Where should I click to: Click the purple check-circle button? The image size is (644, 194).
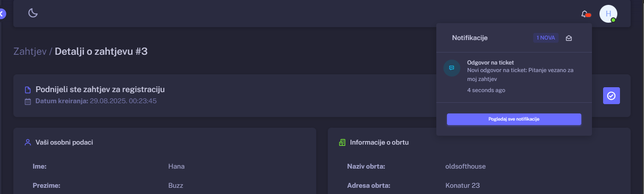[611, 96]
